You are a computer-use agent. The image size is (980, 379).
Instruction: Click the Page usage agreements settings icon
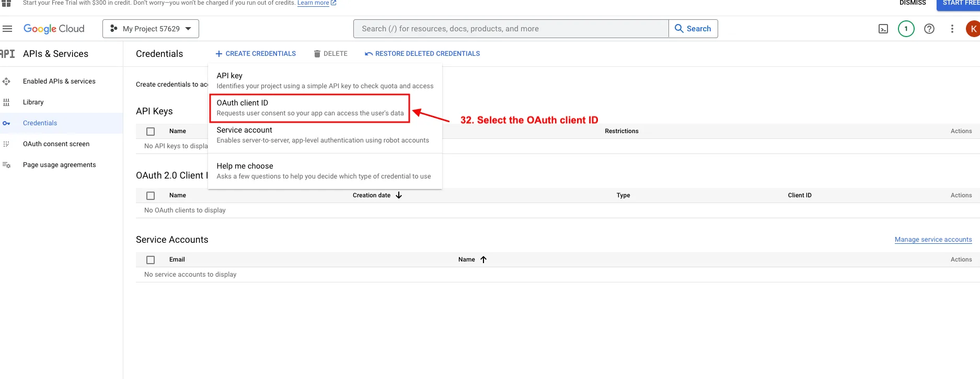6,165
